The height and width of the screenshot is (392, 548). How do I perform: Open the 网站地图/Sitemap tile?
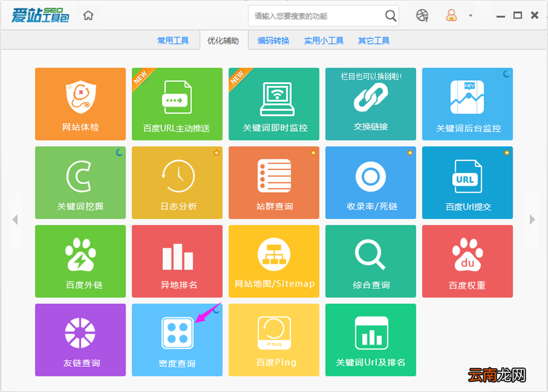tap(274, 261)
